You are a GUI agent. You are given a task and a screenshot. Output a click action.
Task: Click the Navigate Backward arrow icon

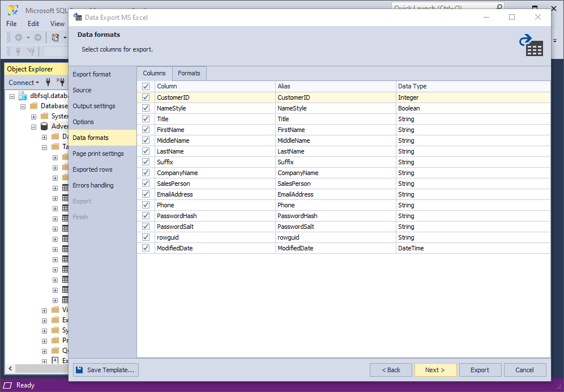pyautogui.click(x=19, y=37)
